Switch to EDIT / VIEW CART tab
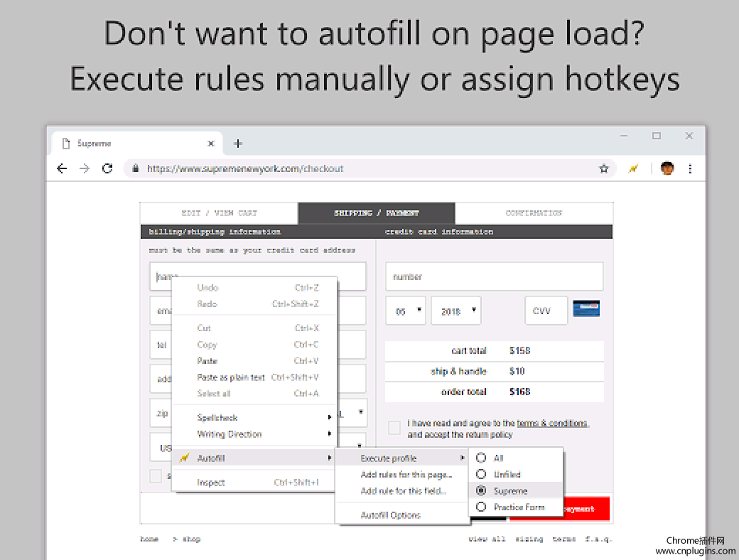Viewport: 739px width, 560px height. click(x=219, y=213)
